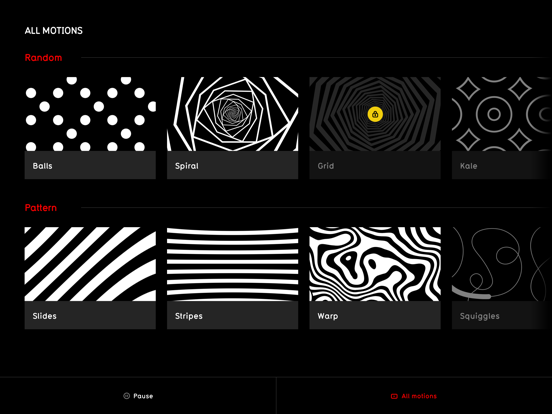
Task: Click the Stripes label
Action: pyautogui.click(x=189, y=316)
